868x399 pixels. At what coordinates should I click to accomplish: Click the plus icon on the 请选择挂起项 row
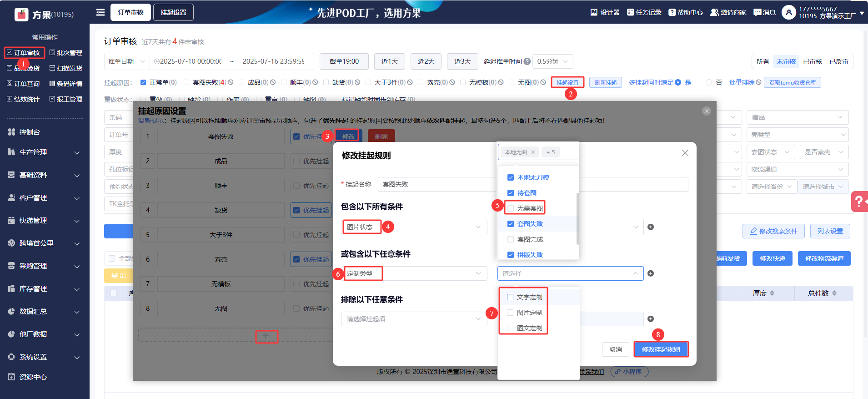651,319
